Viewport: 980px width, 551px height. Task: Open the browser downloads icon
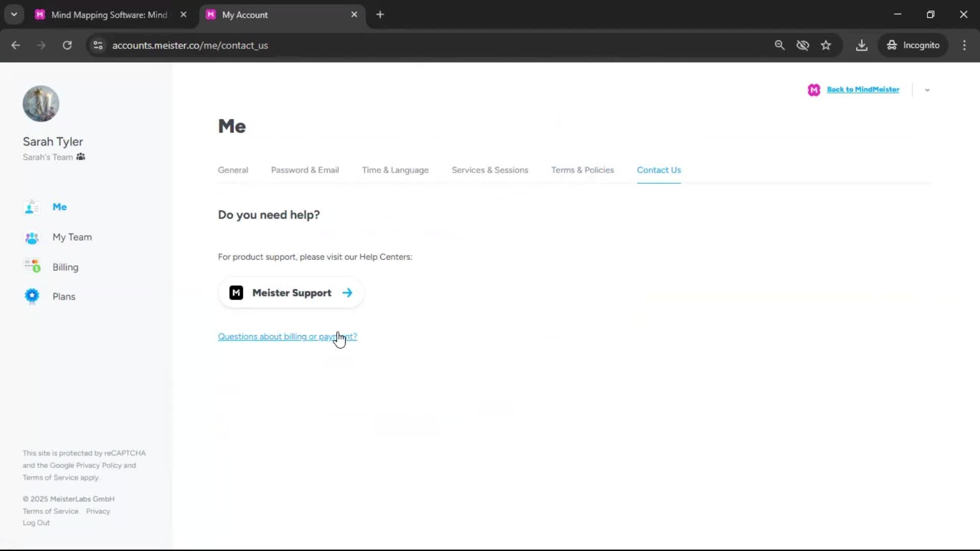click(x=862, y=45)
